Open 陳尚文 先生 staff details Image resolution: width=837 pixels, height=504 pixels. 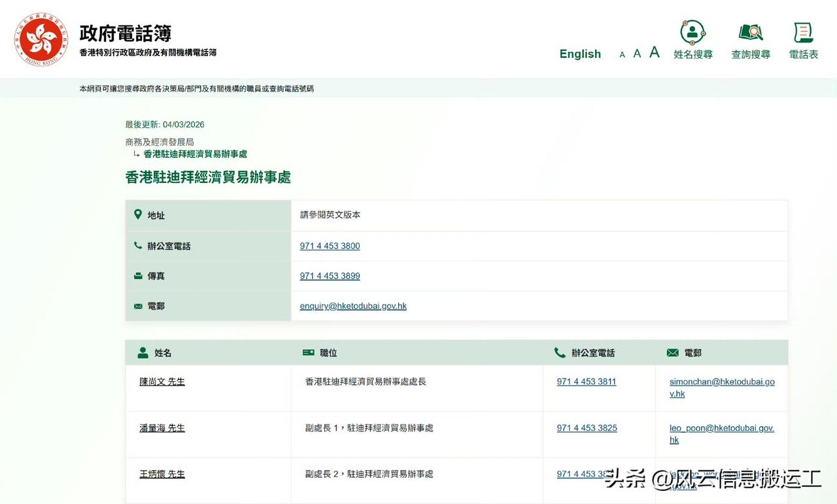(x=162, y=382)
